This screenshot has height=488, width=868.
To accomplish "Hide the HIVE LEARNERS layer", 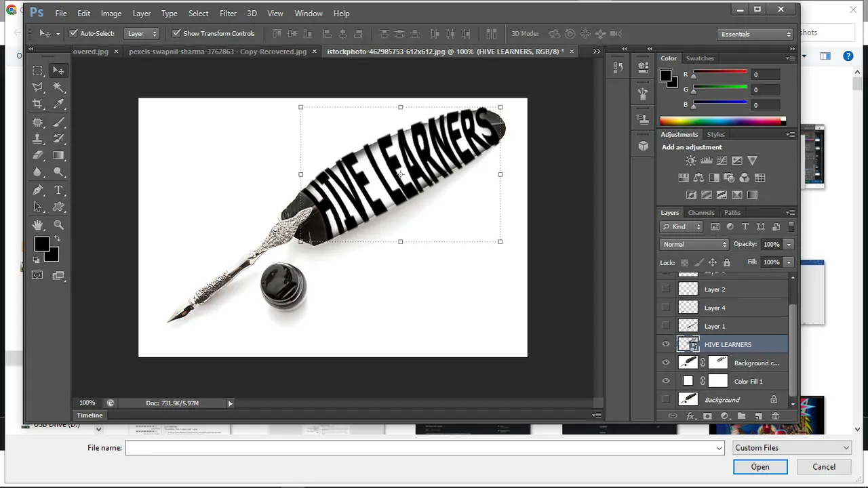I will tap(666, 344).
